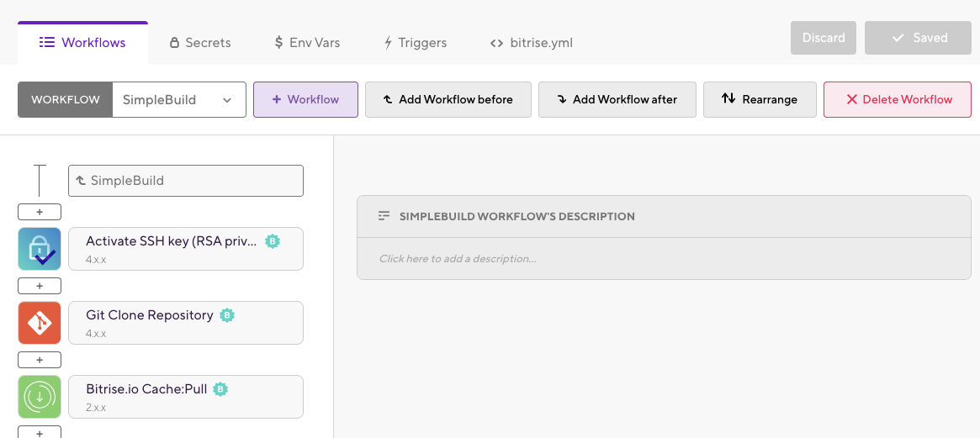Click here to add a description field

pos(664,259)
